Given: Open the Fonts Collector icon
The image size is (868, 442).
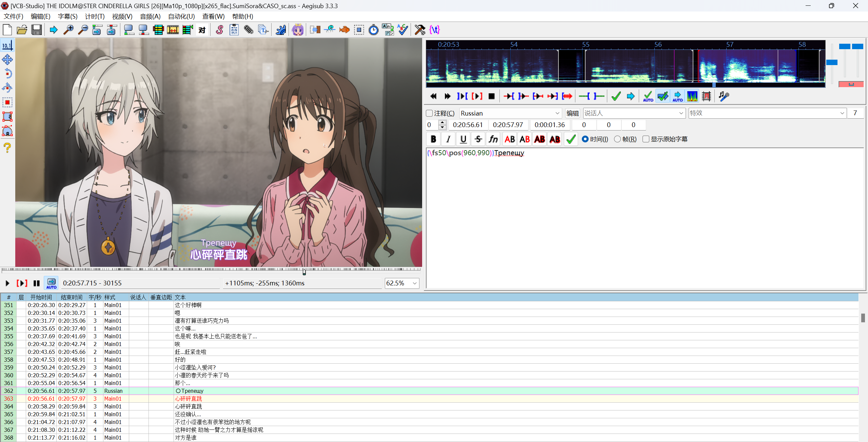Looking at the screenshot, I should click(x=263, y=30).
